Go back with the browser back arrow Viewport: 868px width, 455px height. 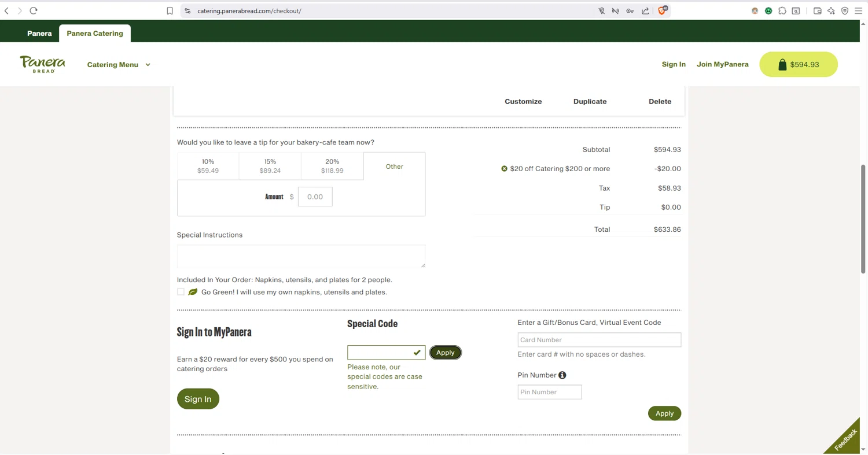[x=6, y=10]
